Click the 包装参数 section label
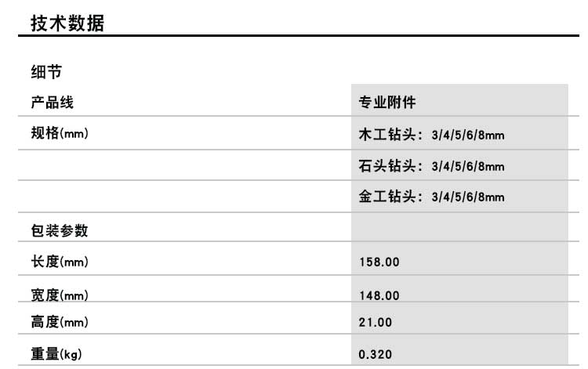Screen dimensions: 588x369 [x=59, y=231]
